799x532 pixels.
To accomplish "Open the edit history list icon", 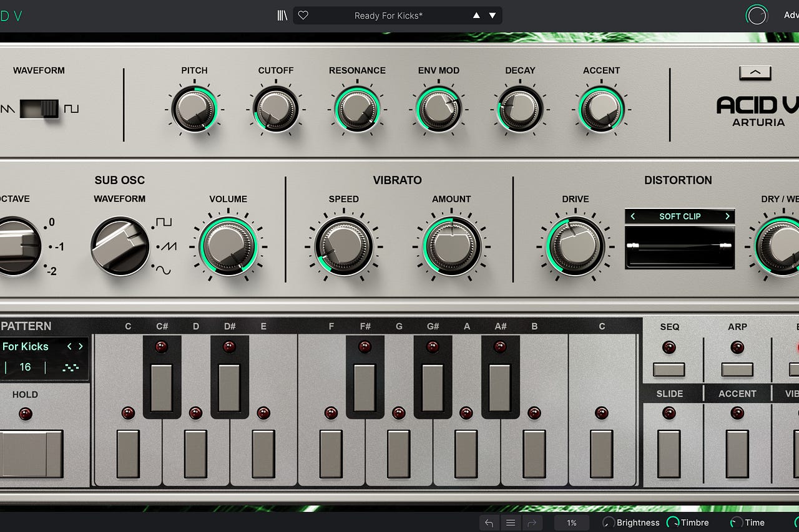I will [511, 523].
